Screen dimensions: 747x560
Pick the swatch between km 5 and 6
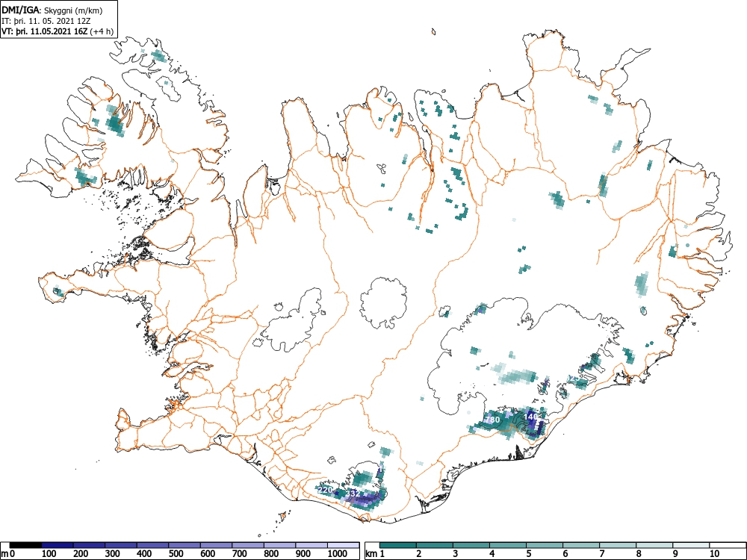(545, 545)
